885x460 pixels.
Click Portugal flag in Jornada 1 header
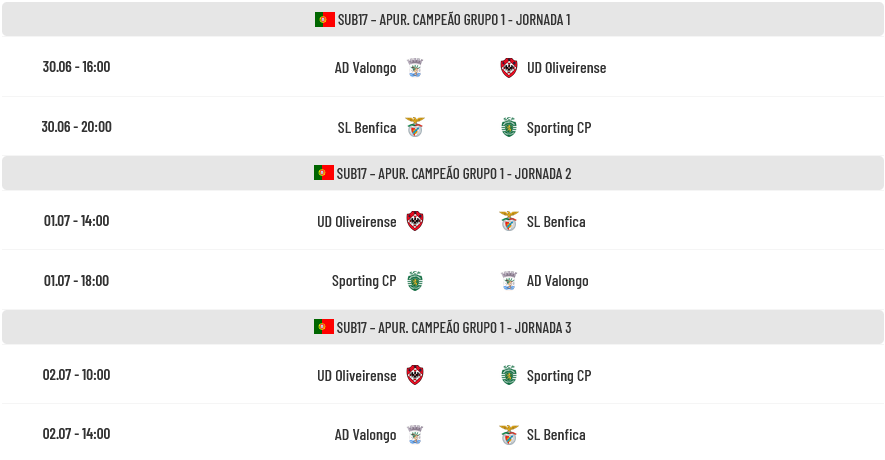(325, 20)
